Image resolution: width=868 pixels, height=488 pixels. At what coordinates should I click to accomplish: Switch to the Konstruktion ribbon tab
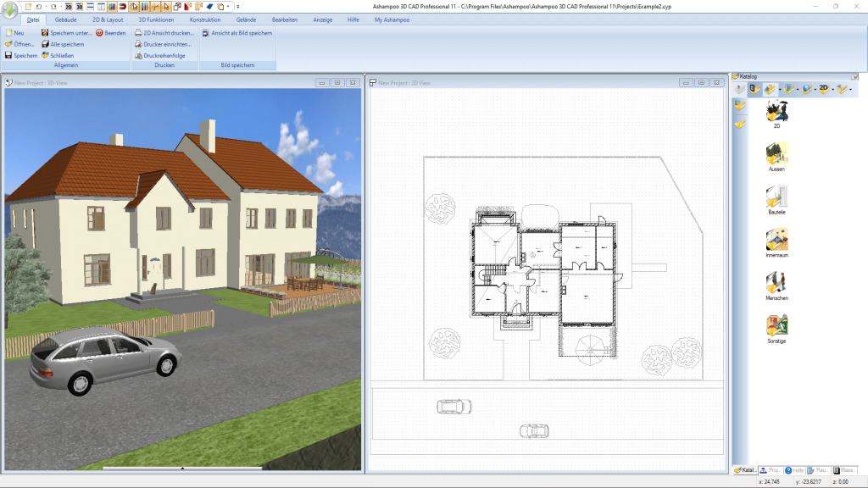(x=203, y=19)
